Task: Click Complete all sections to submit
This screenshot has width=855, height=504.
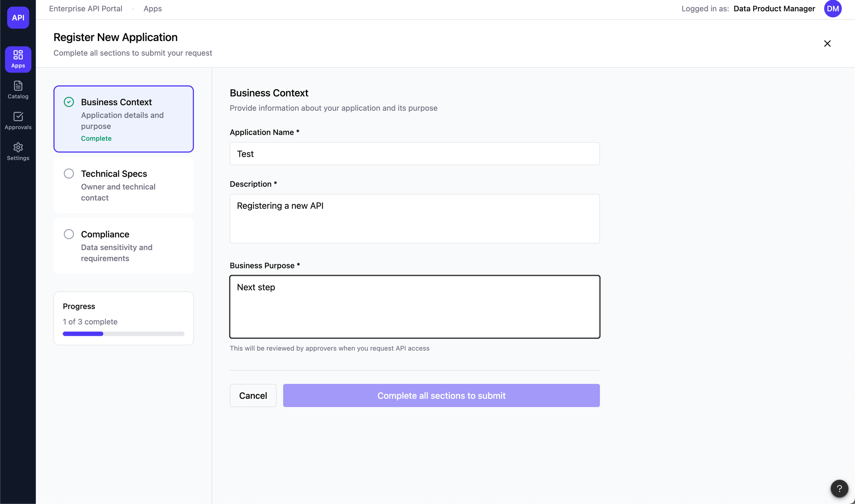Action: point(441,395)
